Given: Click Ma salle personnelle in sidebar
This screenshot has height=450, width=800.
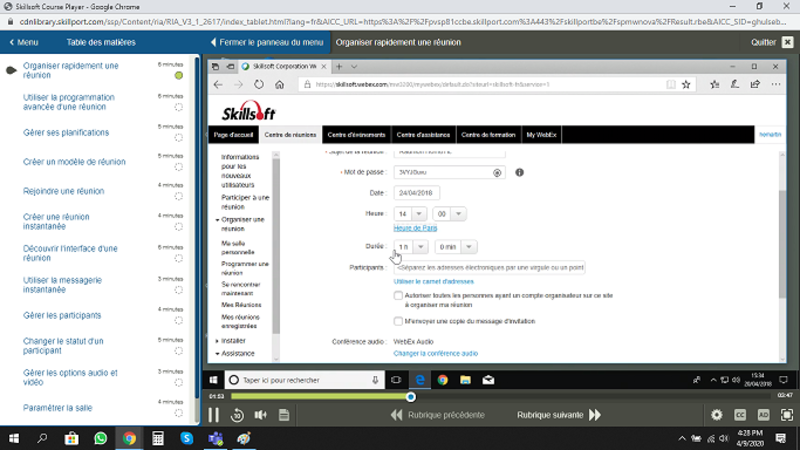Looking at the screenshot, I should [x=238, y=248].
